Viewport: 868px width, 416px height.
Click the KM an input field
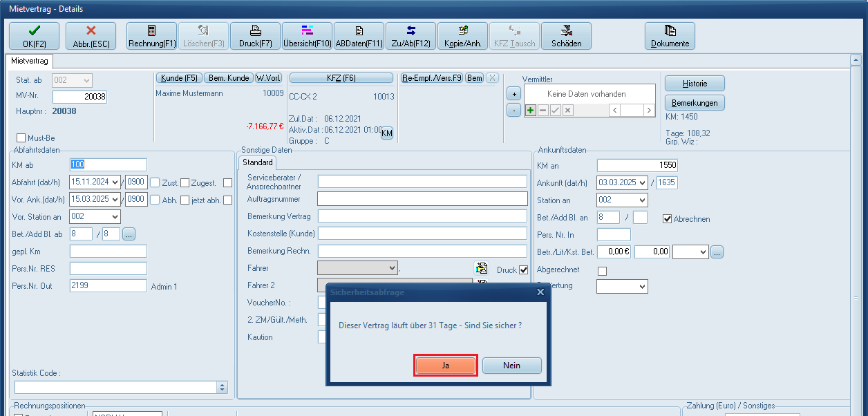click(x=636, y=165)
